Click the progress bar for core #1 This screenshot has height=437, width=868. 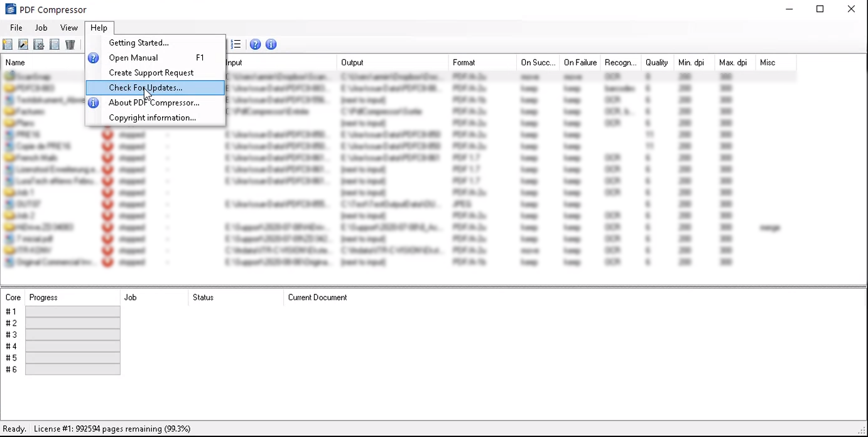tap(73, 312)
